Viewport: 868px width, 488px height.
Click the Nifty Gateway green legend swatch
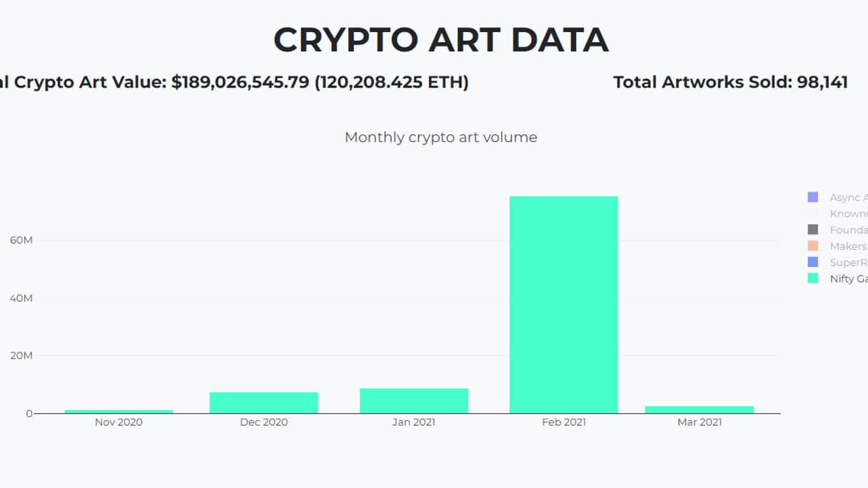812,279
